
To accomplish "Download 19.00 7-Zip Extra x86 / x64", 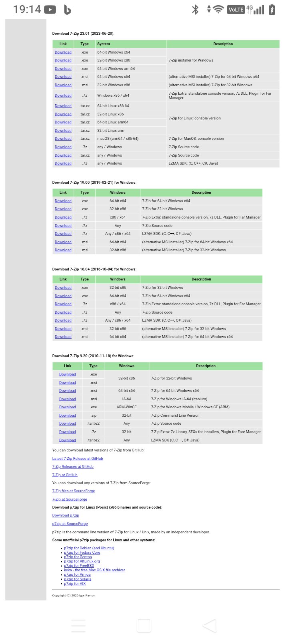I will point(63,217).
